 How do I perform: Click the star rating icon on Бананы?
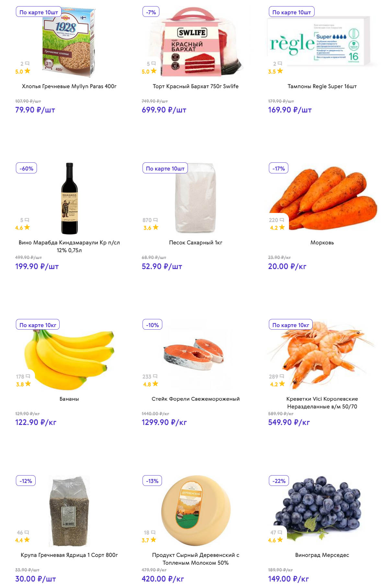pos(28,384)
